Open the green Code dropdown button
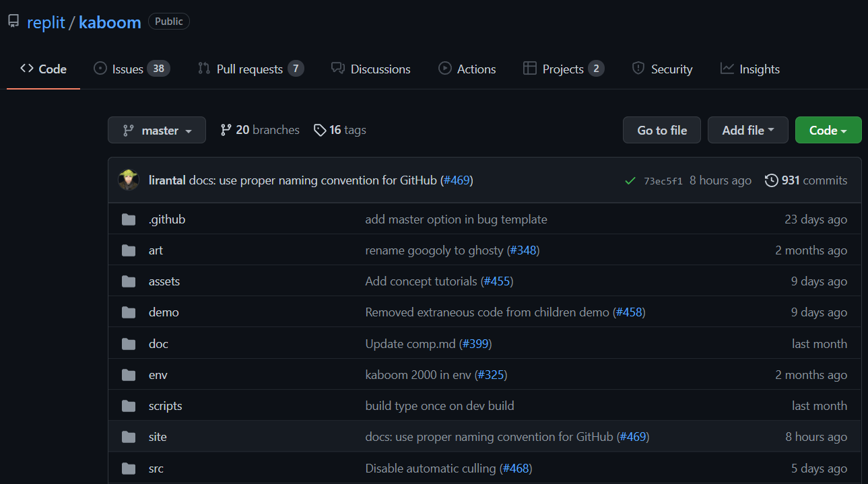This screenshot has height=484, width=868. pyautogui.click(x=828, y=131)
